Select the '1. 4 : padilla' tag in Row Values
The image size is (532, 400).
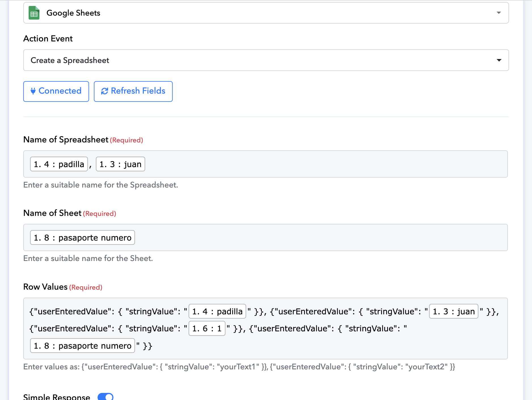(x=218, y=311)
